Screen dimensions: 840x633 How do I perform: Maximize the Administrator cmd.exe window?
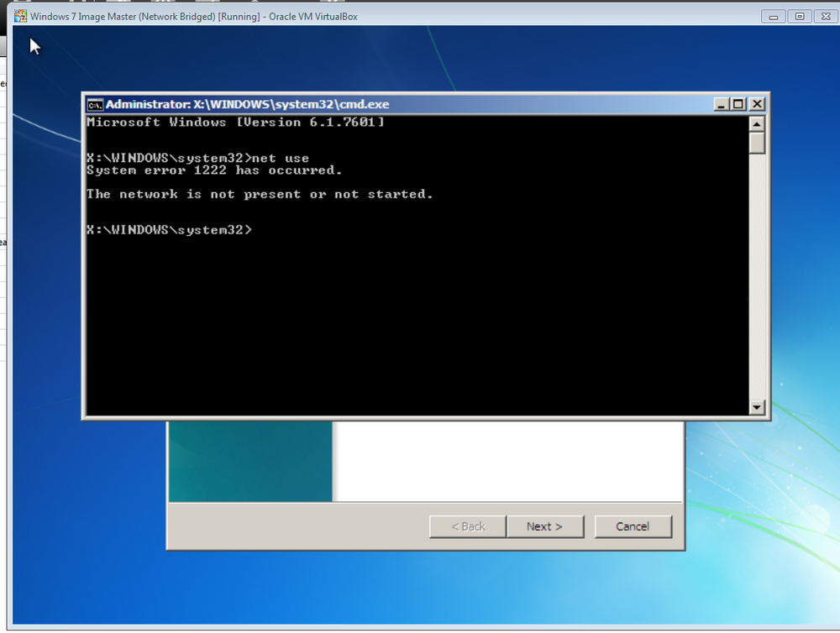tap(738, 104)
